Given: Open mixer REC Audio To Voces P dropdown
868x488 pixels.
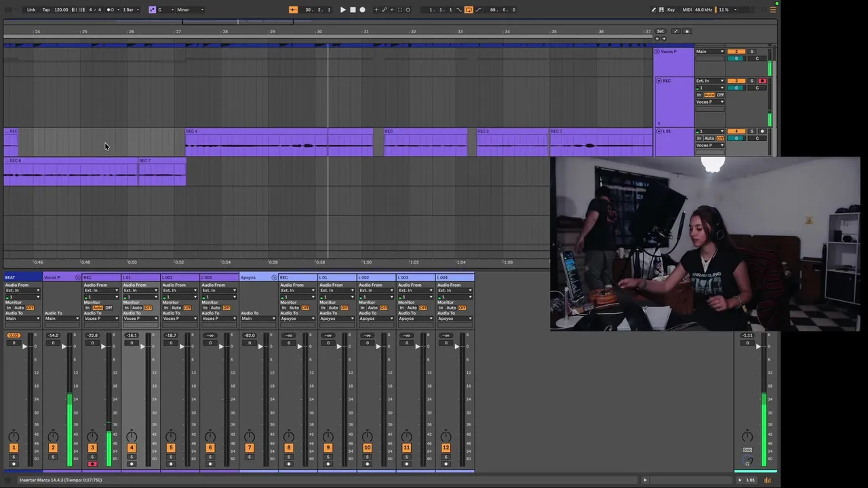Looking at the screenshot, I should [101, 319].
